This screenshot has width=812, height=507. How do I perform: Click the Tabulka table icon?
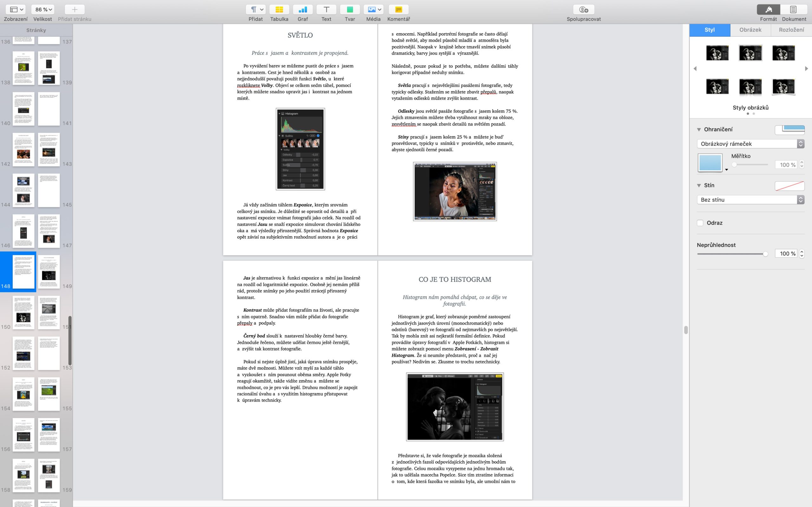pyautogui.click(x=279, y=10)
